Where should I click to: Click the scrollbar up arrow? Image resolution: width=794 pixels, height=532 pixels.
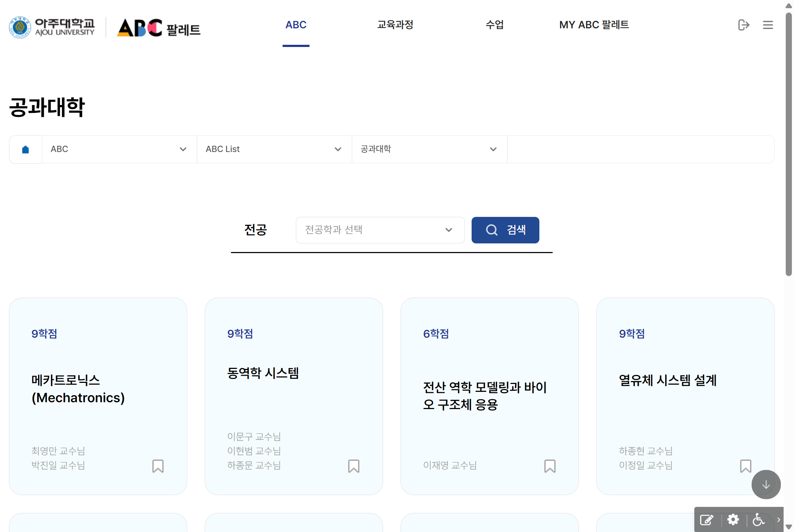click(789, 6)
